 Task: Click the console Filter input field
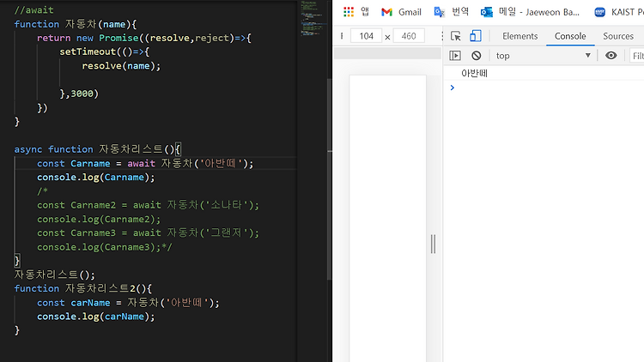pos(637,56)
